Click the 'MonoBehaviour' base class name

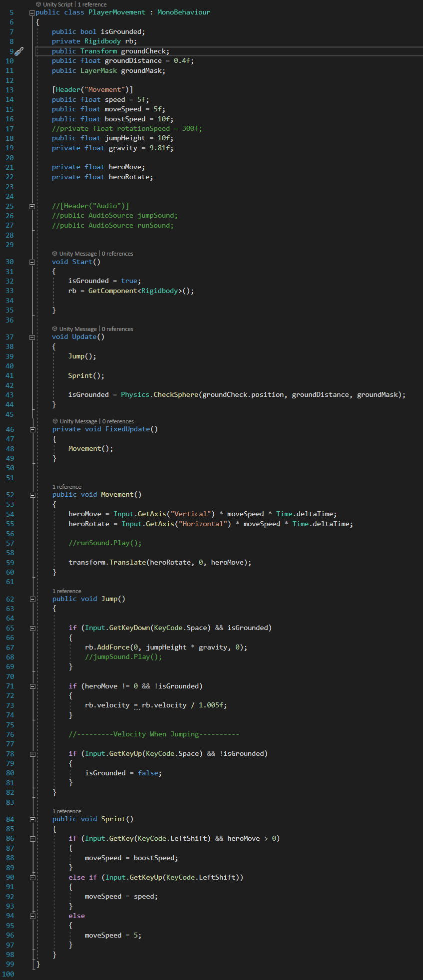click(184, 12)
